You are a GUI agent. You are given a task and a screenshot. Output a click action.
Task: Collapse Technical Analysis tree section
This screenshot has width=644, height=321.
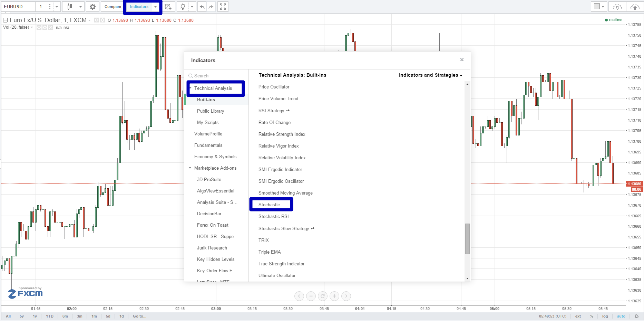190,88
